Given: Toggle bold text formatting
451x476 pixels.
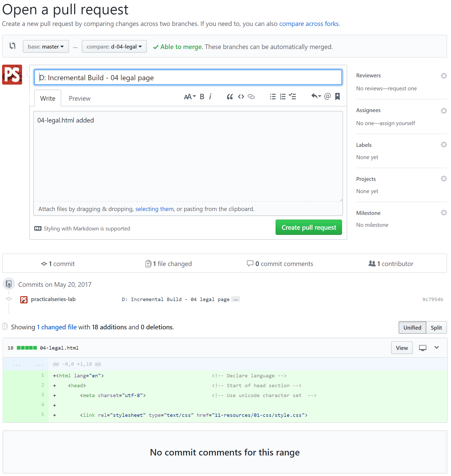Looking at the screenshot, I should (x=202, y=97).
